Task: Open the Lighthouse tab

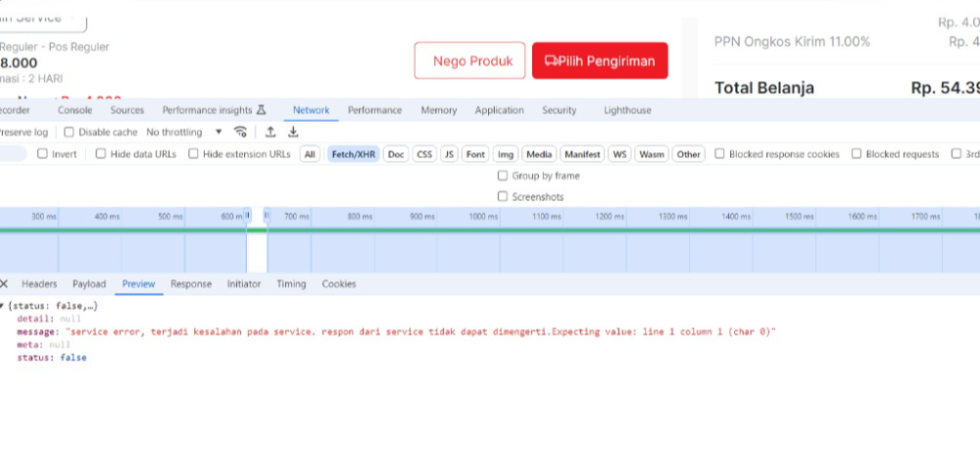Action: coord(627,110)
